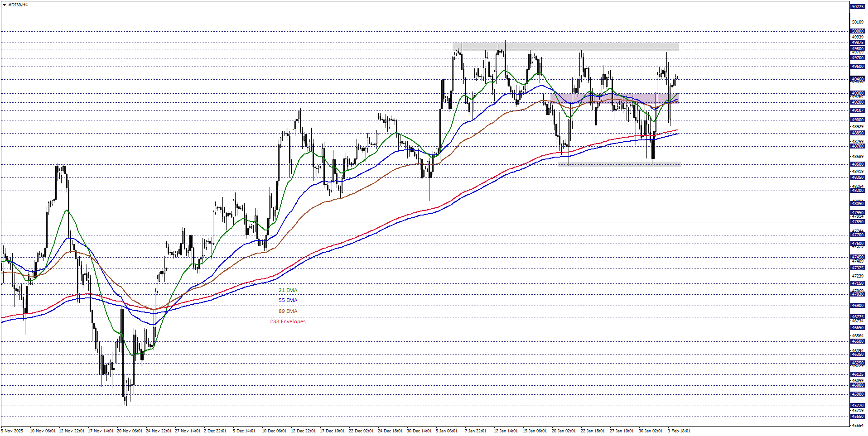
Task: Click the 50000 price level label
Action: (858, 31)
